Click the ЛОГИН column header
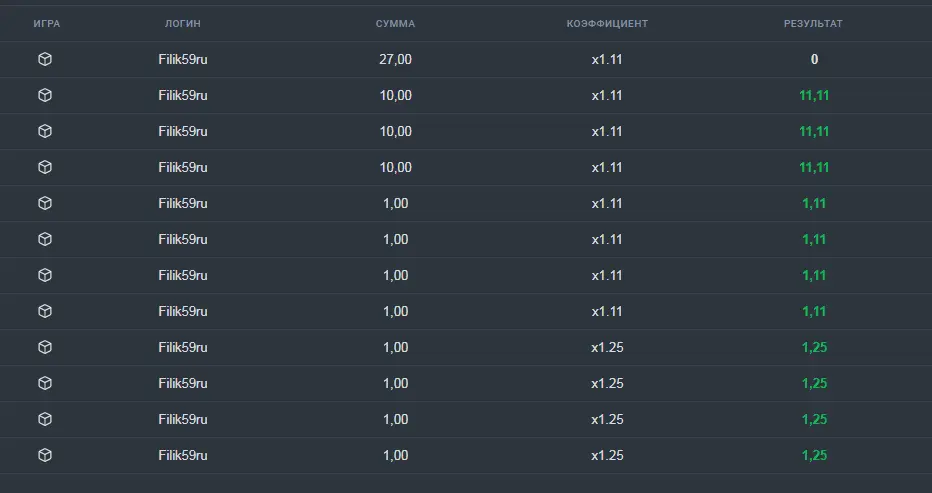Image resolution: width=932 pixels, height=493 pixels. tap(182, 24)
